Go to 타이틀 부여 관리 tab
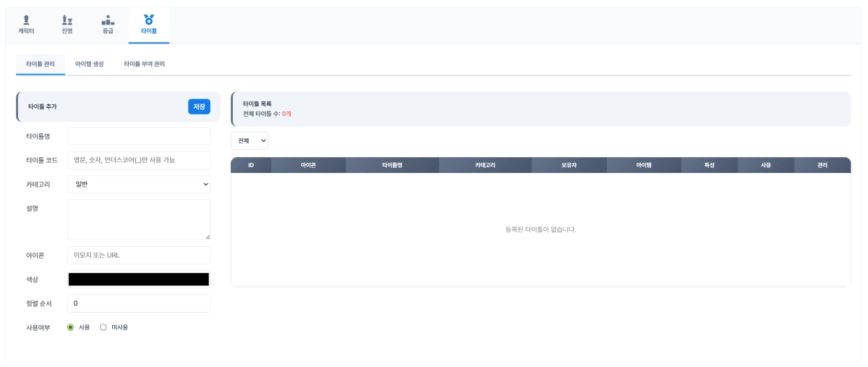This screenshot has width=868, height=367. [x=144, y=64]
